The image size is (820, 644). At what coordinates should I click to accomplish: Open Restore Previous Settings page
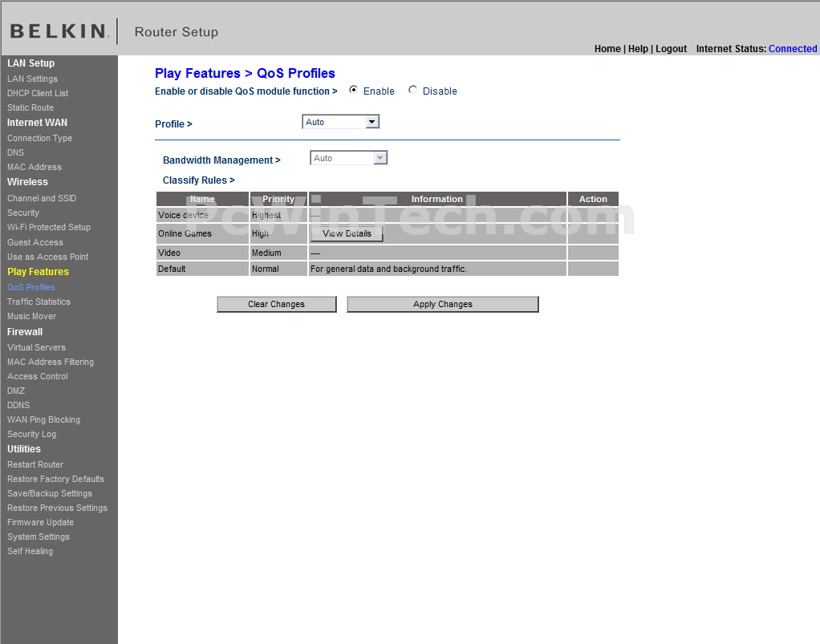pos(57,508)
